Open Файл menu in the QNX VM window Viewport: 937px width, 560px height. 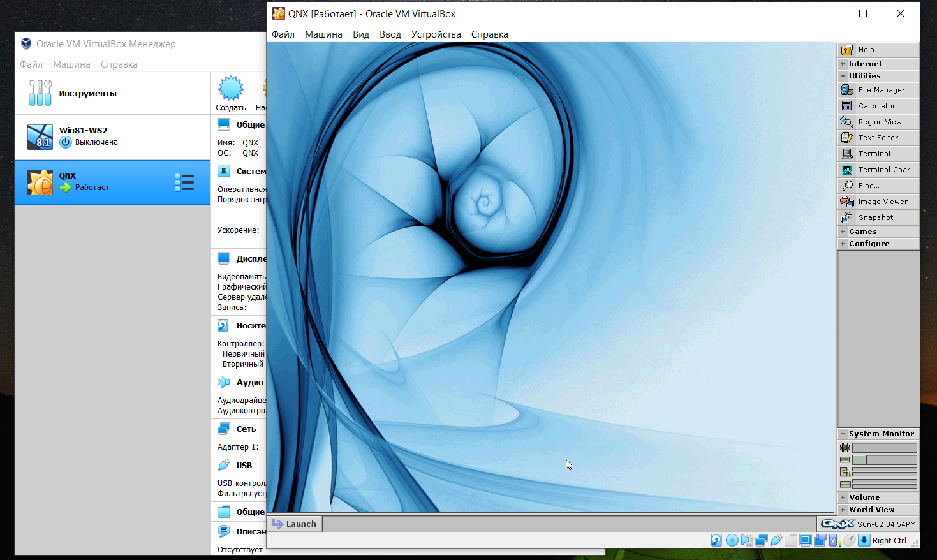[x=283, y=34]
